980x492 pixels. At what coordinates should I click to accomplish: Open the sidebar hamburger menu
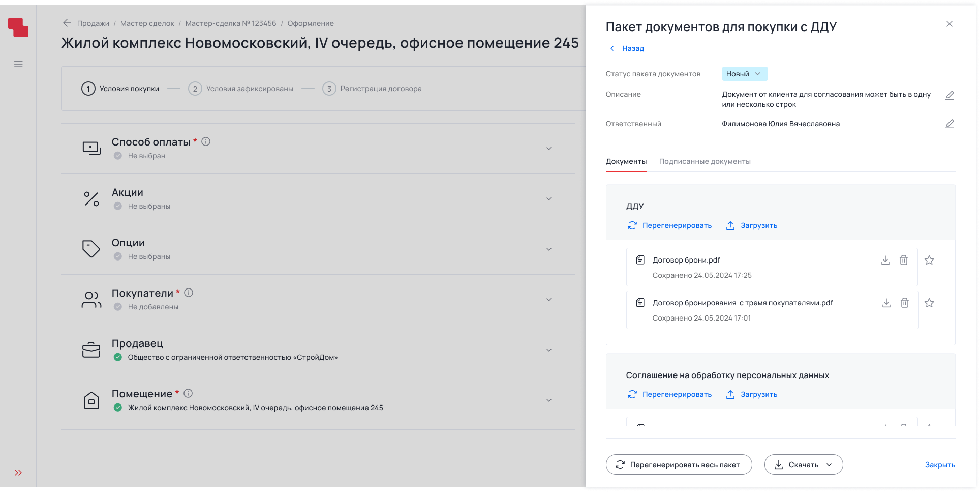[x=18, y=64]
